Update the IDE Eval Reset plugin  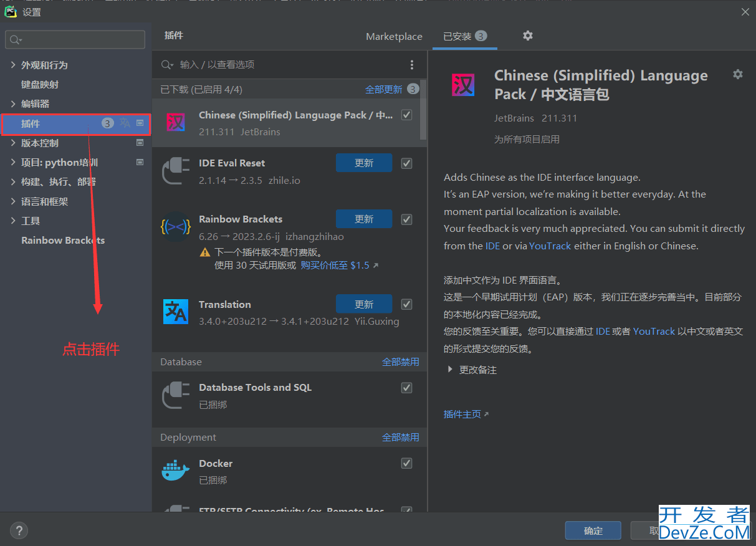tap(364, 163)
